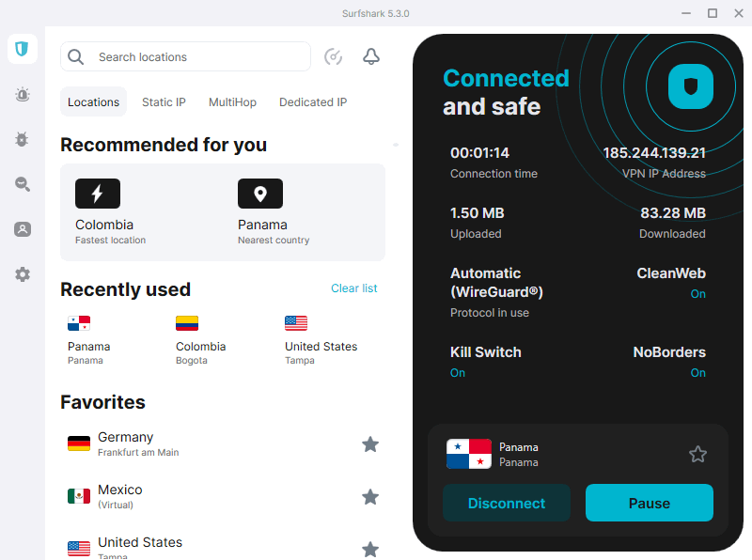The width and height of the screenshot is (752, 560).
Task: Switch to the MultiHop tab
Action: tap(232, 102)
